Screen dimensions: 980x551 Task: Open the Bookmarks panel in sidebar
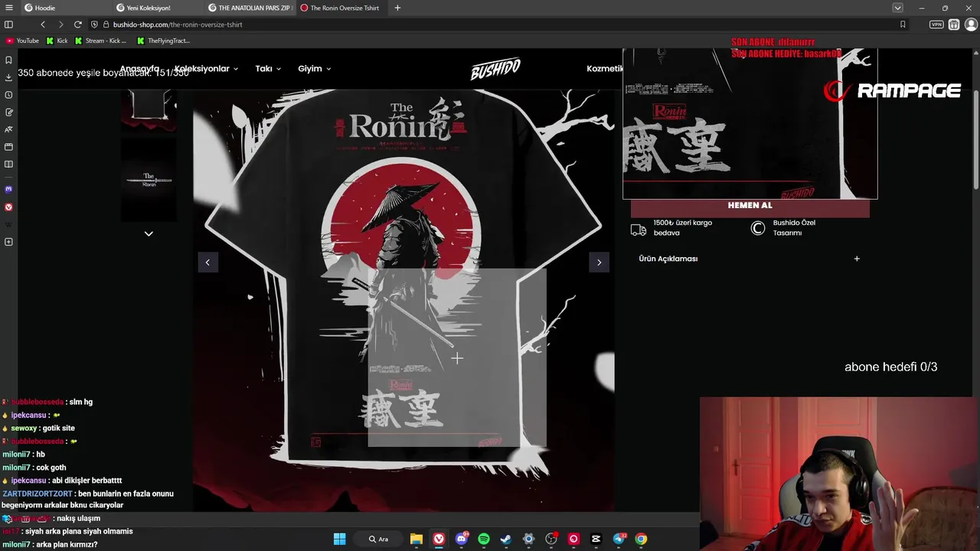tap(8, 60)
